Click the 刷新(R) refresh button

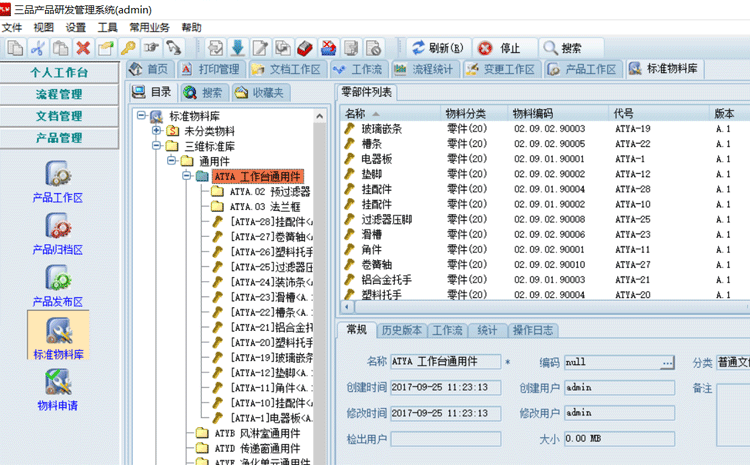pos(436,47)
